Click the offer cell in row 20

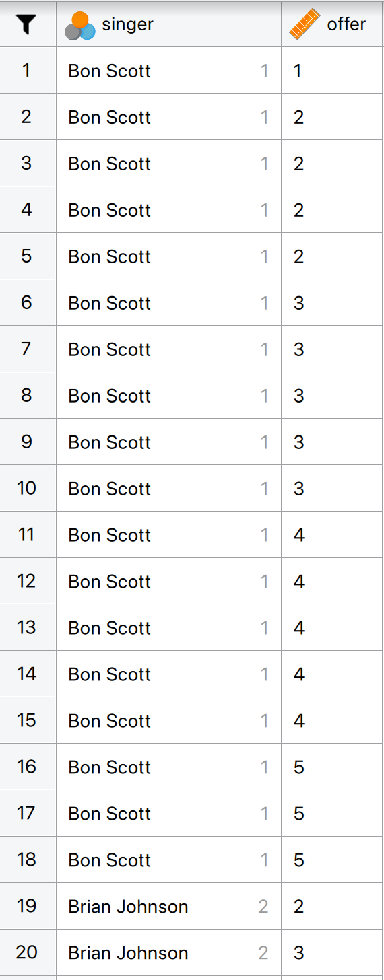[x=333, y=952]
